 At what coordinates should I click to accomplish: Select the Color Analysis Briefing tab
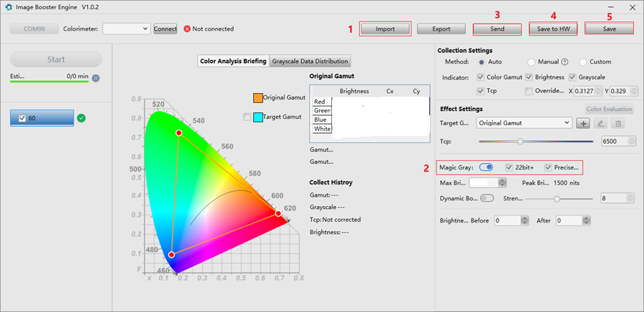tap(233, 62)
